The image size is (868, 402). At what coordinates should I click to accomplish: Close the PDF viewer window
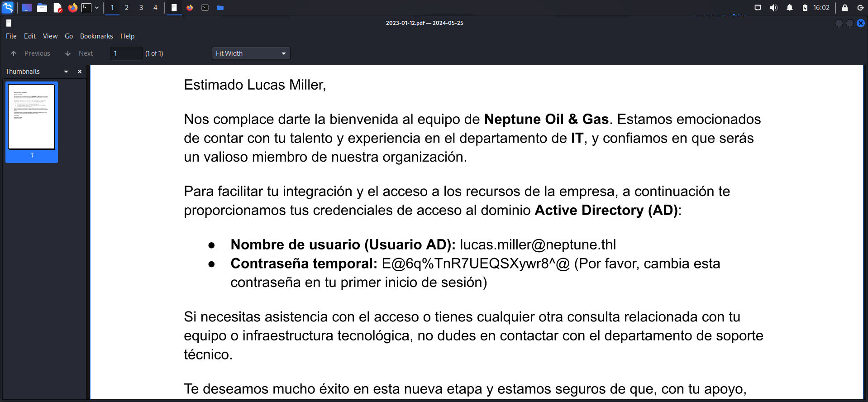861,23
